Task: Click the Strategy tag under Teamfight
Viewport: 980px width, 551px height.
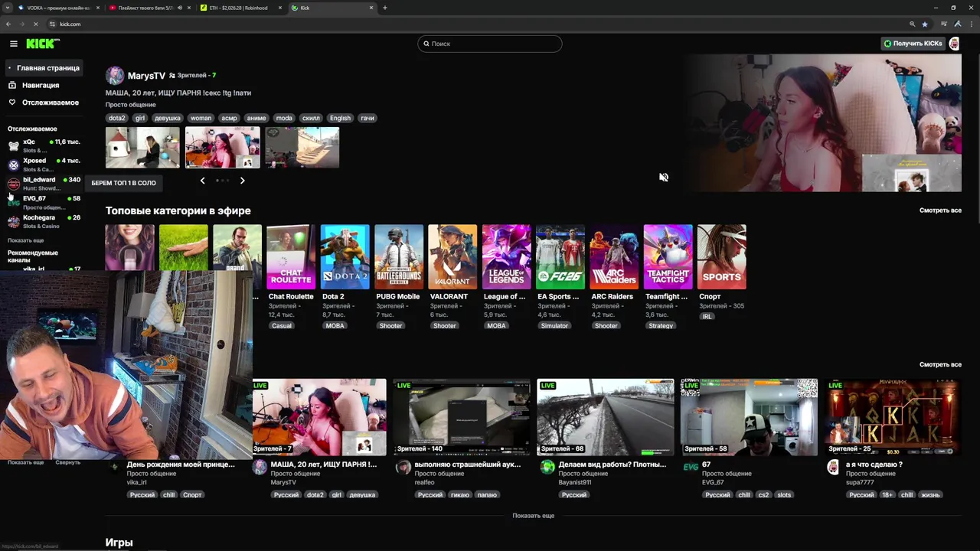Action: coord(661,326)
